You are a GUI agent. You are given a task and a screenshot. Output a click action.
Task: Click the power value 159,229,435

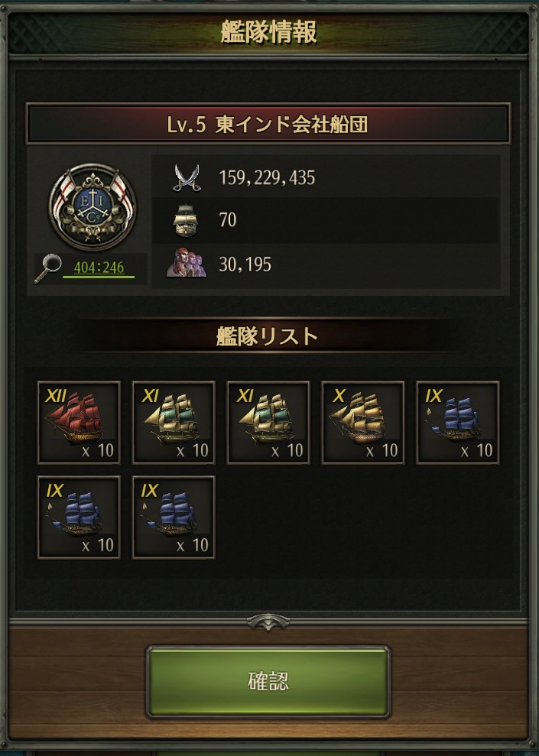click(x=267, y=177)
